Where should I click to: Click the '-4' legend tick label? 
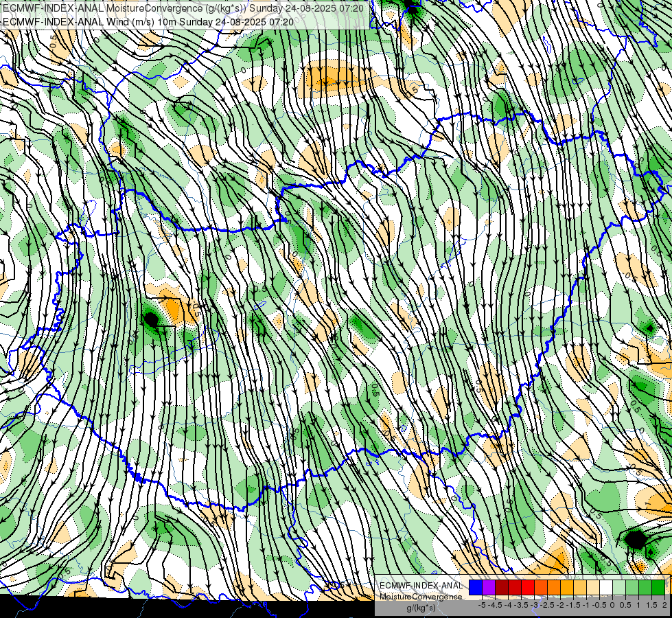coord(508,605)
